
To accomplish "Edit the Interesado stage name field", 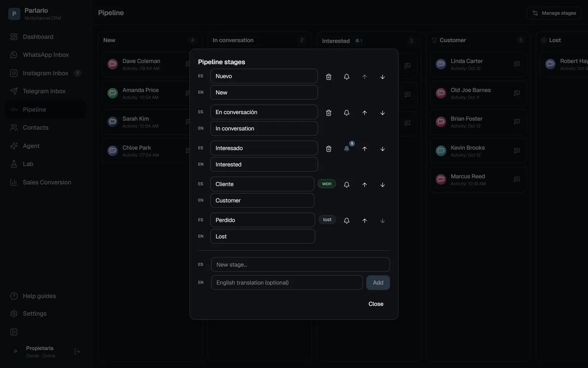I will tap(264, 148).
